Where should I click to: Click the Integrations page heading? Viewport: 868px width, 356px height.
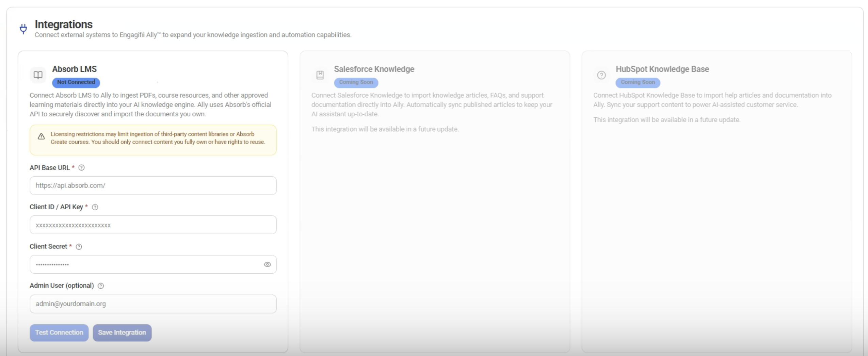pyautogui.click(x=64, y=25)
